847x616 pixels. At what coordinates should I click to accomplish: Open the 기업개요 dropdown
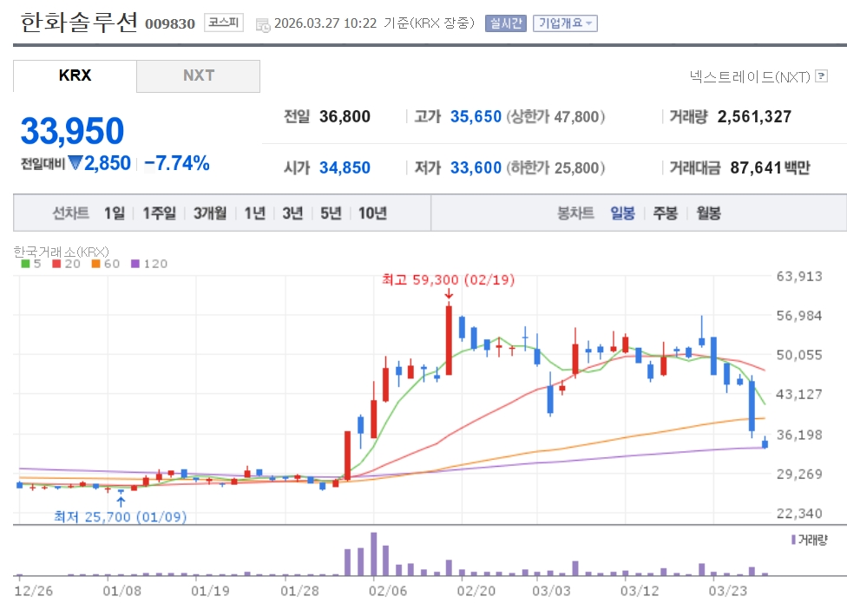point(565,23)
